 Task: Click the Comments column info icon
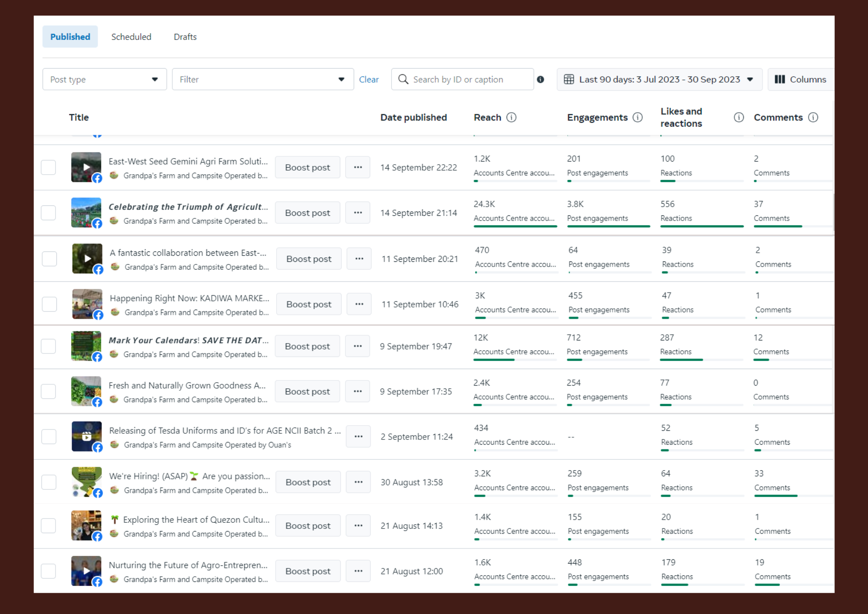point(813,117)
